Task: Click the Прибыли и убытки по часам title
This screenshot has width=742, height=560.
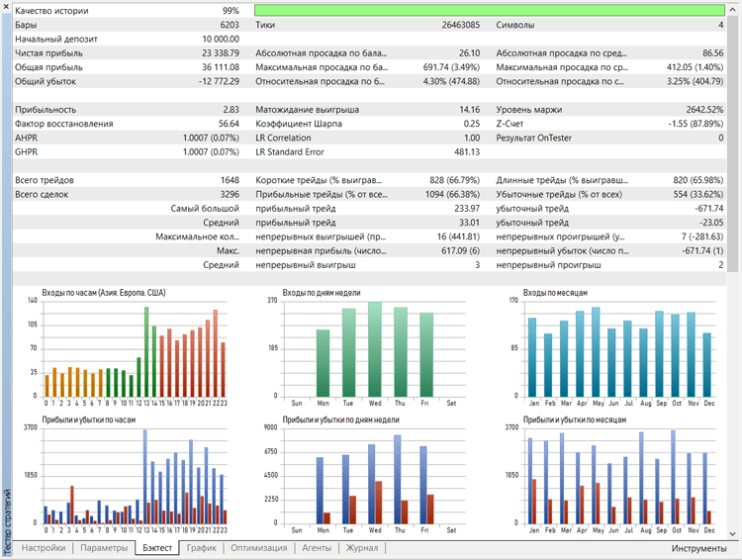Action: pos(89,420)
